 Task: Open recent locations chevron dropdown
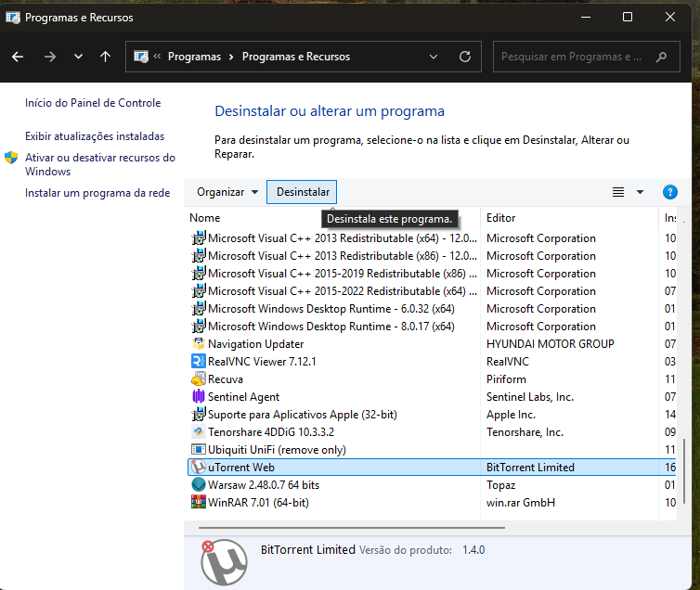click(78, 57)
